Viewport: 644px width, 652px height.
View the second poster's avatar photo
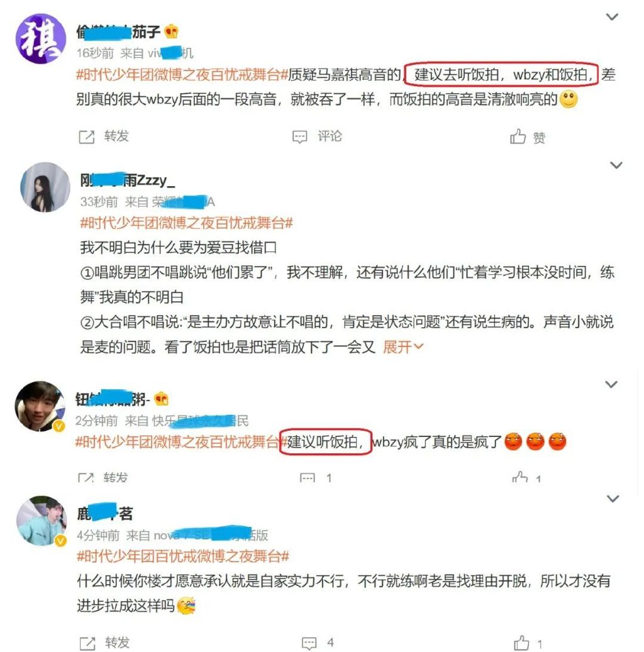(45, 187)
